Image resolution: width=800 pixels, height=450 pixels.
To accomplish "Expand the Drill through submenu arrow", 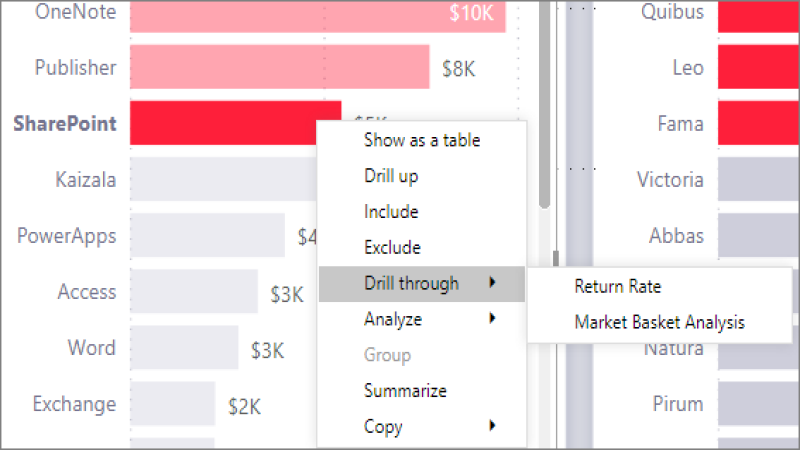I will click(x=492, y=283).
